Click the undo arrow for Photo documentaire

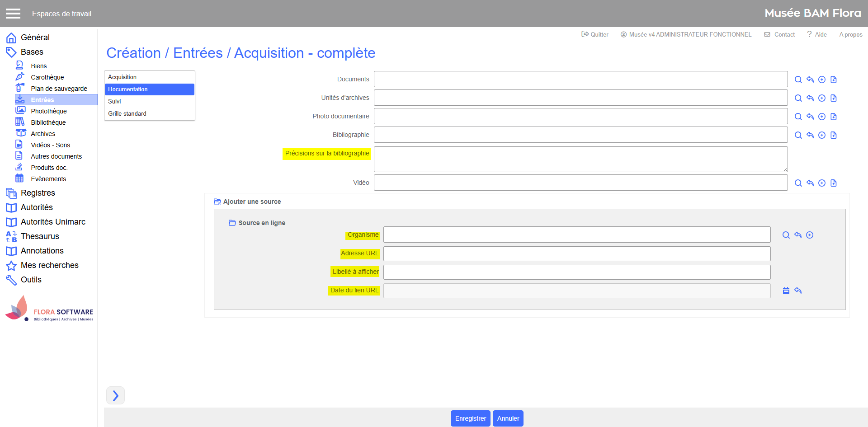click(810, 117)
